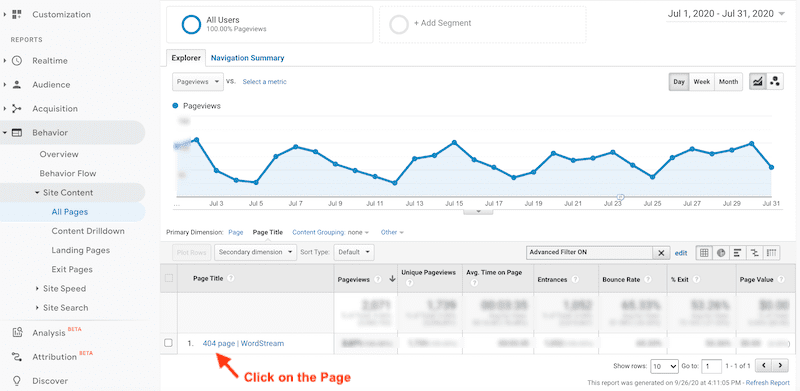The width and height of the screenshot is (800, 391).
Task: Switch to motion chart icon
Action: pyautogui.click(x=775, y=82)
